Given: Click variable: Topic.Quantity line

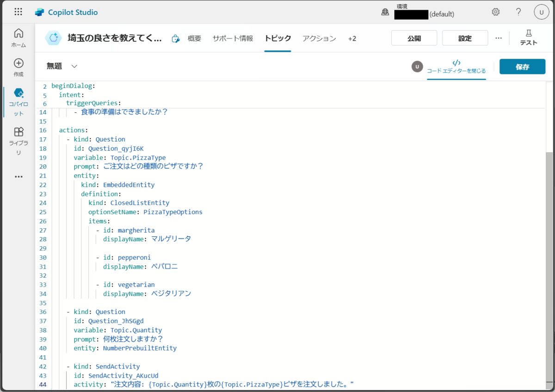Looking at the screenshot, I should 117,330.
